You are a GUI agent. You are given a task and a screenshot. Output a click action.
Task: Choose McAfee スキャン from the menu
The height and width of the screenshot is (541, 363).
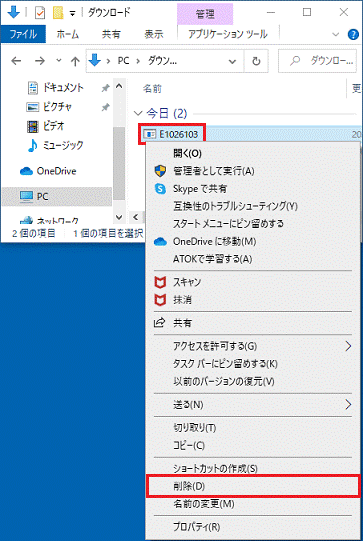point(253,282)
